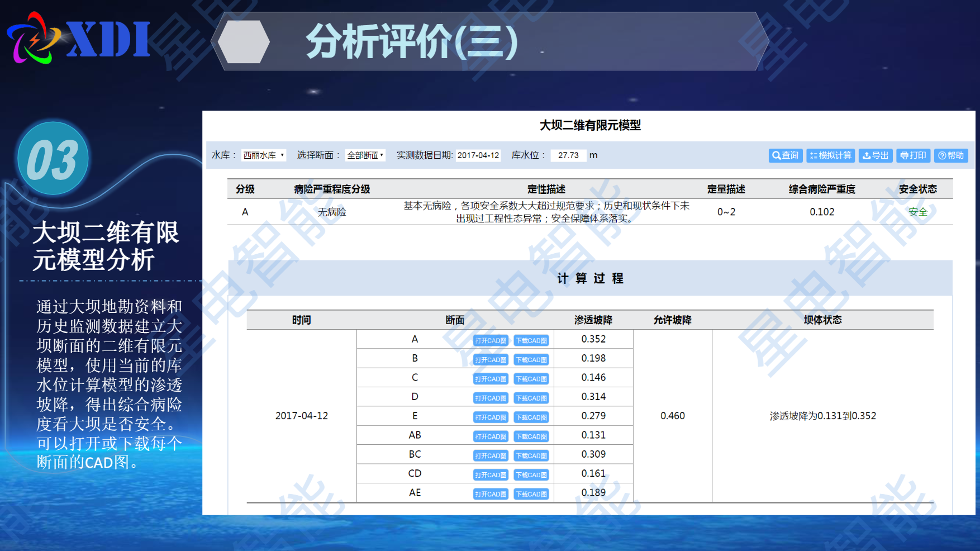Download CAD drawing for section E
The height and width of the screenshot is (551, 980).
pyautogui.click(x=531, y=417)
